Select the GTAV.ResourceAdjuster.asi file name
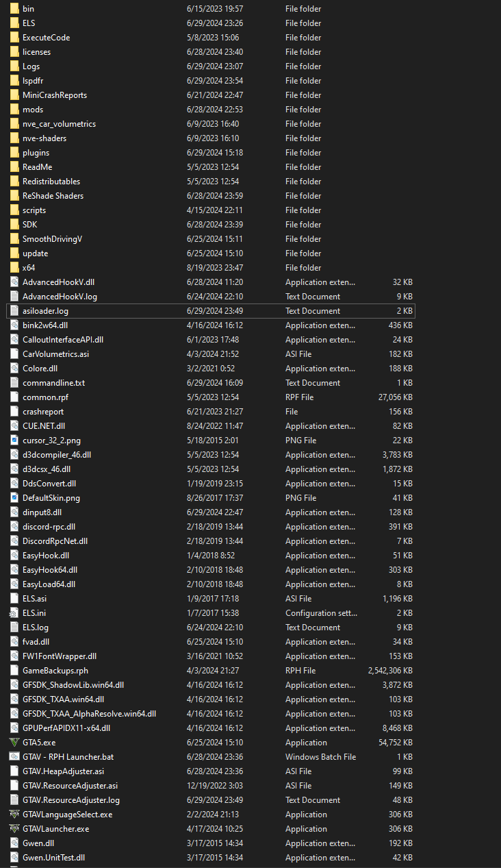Screen dimensions: 501x868 coord(70,786)
